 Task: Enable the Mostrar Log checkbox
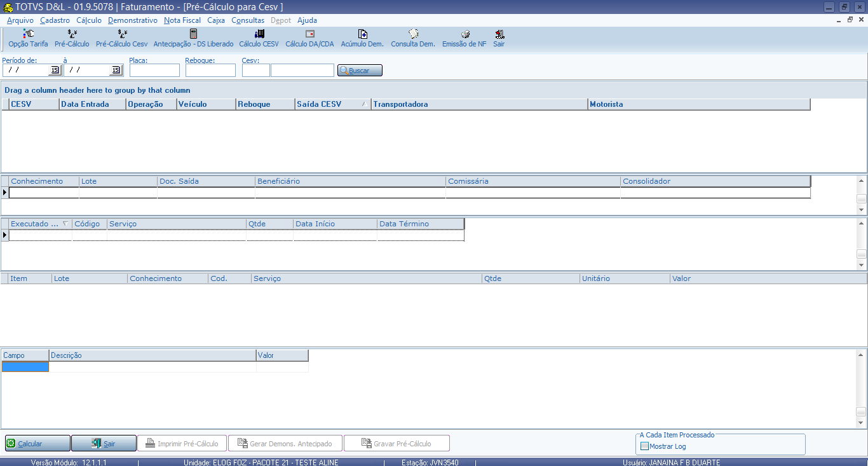645,446
